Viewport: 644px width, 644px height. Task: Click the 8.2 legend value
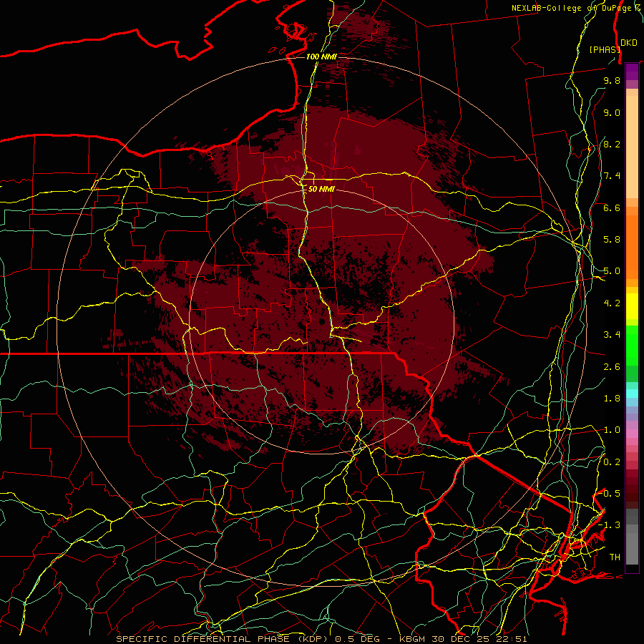click(612, 144)
